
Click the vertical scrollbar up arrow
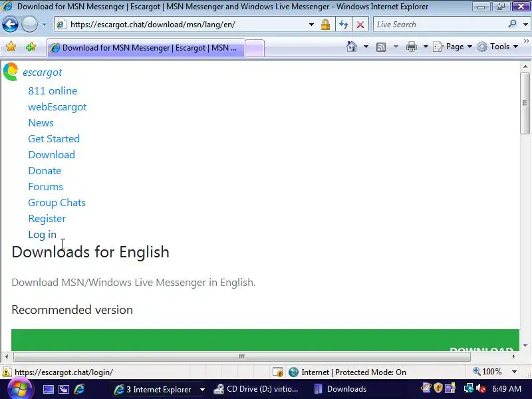(x=525, y=66)
